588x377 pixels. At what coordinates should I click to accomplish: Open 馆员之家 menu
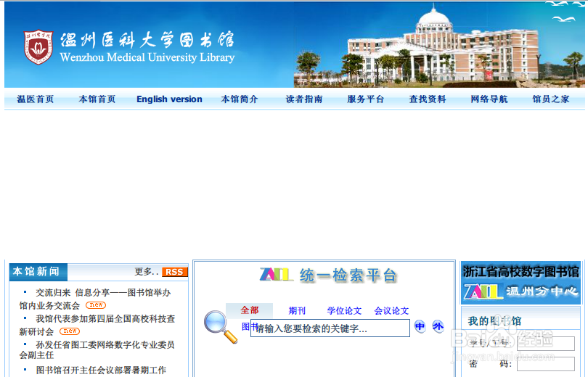tap(551, 99)
